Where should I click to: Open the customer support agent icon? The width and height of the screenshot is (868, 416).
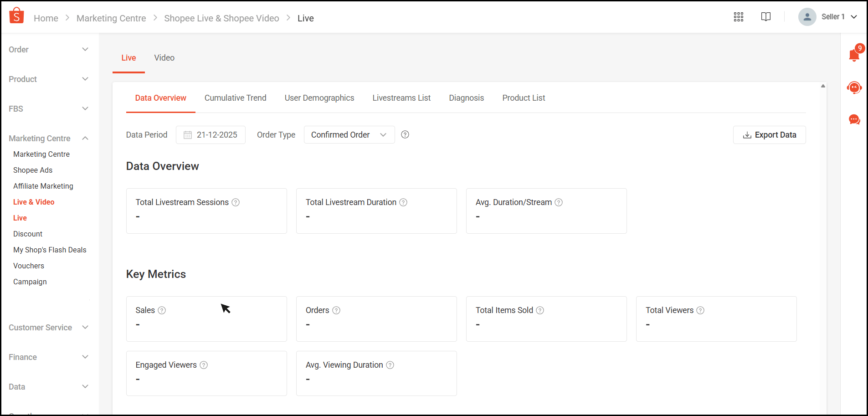click(854, 87)
